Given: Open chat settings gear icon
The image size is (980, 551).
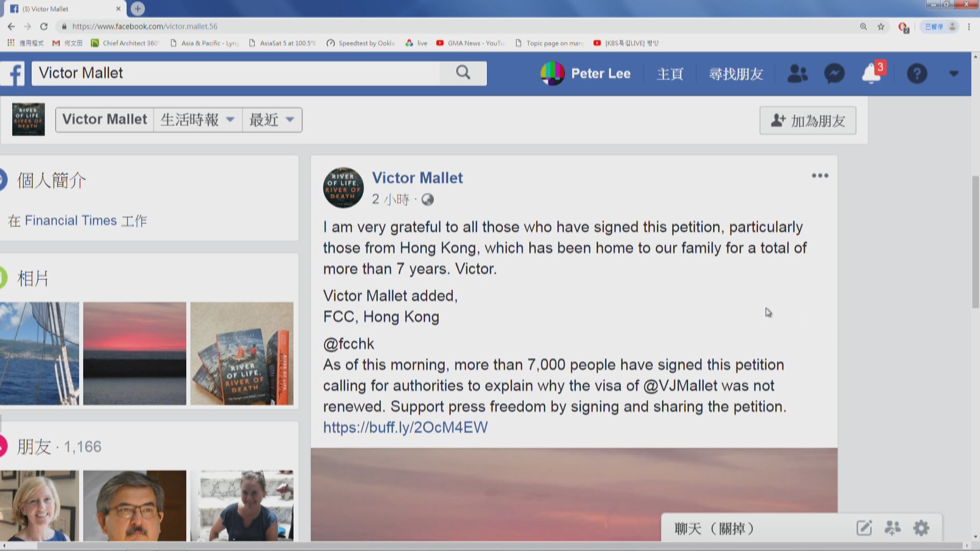Looking at the screenshot, I should (921, 528).
